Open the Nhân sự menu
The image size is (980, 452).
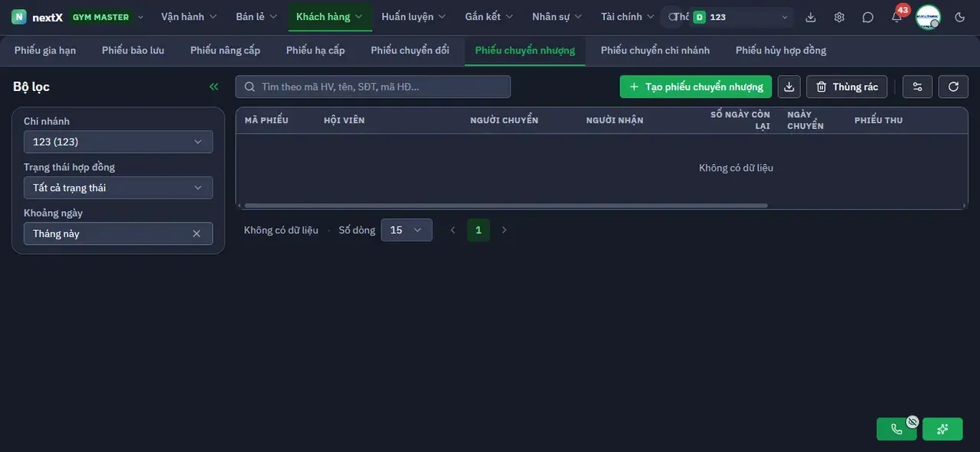(x=557, y=17)
